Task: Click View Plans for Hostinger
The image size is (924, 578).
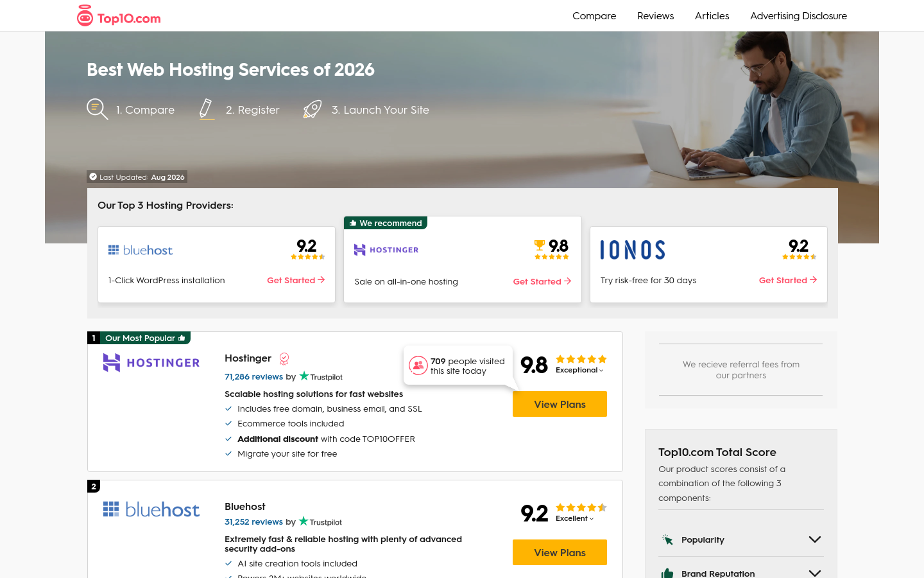Action: 560,404
